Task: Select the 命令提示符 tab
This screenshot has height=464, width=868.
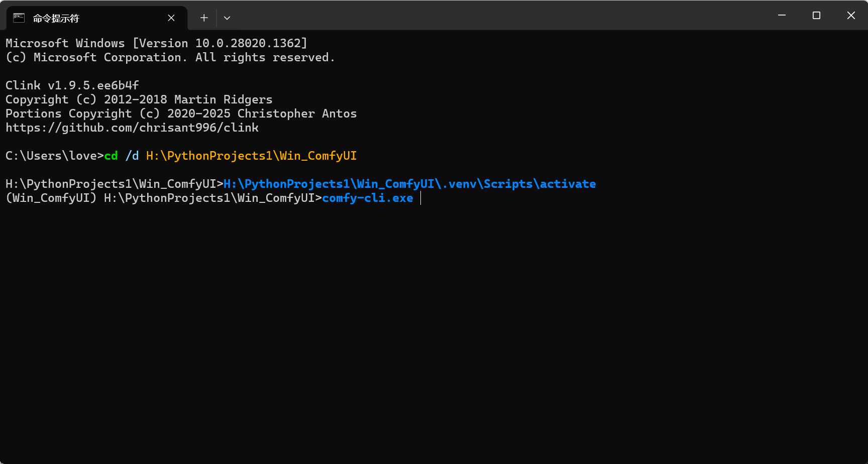Action: [96, 18]
